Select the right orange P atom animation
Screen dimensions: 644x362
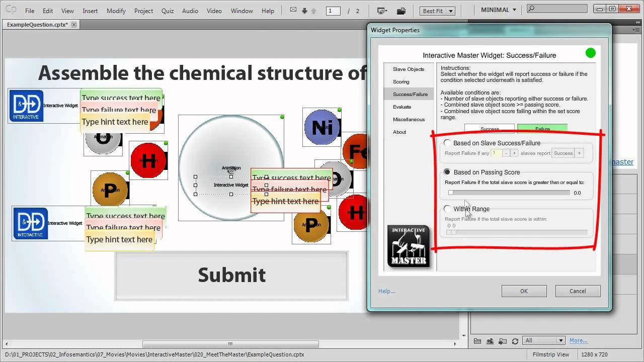(311, 225)
